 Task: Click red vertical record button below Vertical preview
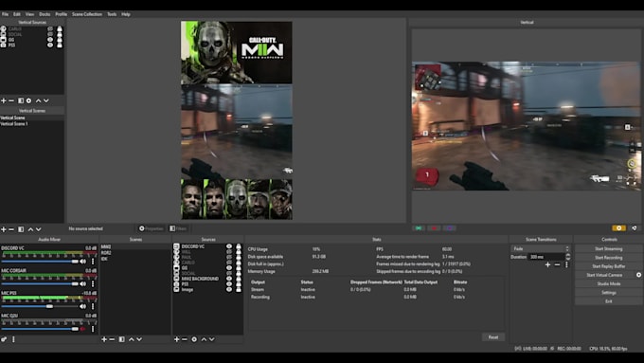click(x=434, y=228)
